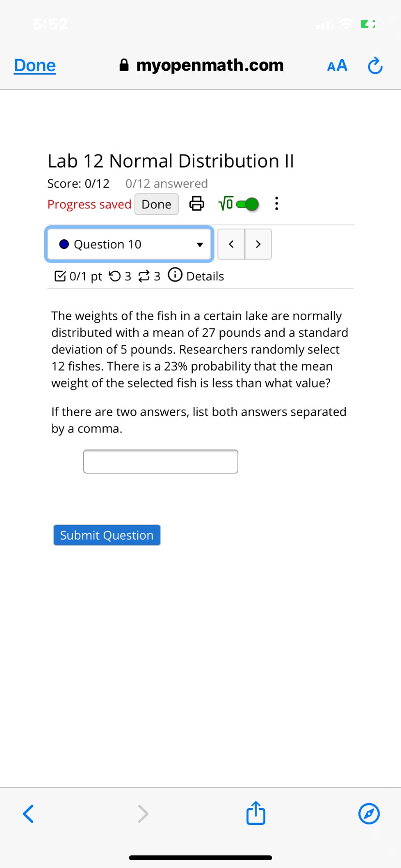The image size is (401, 868).
Task: Toggle the green math renderer switch
Action: click(247, 204)
